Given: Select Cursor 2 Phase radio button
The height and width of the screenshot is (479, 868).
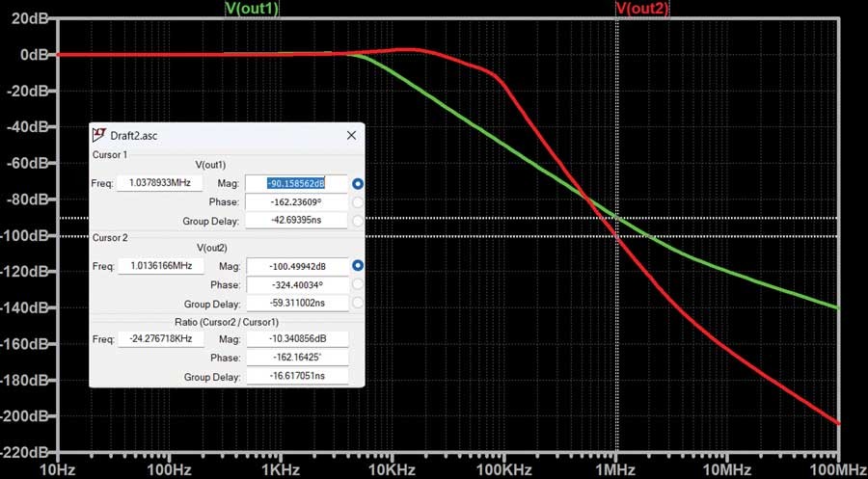Looking at the screenshot, I should (x=358, y=284).
